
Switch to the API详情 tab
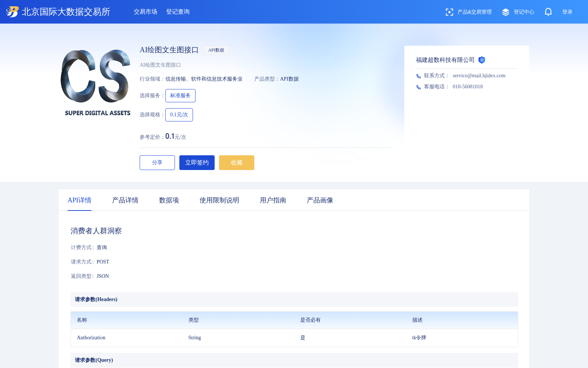tap(79, 200)
